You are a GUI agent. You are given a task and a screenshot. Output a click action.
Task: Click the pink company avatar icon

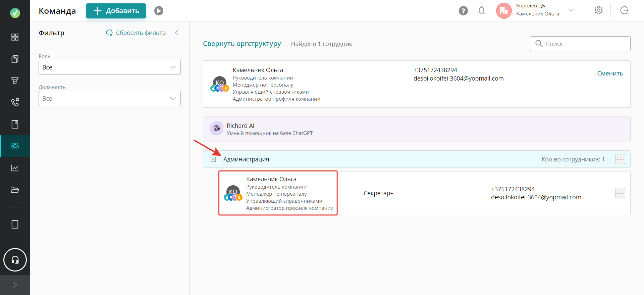pos(504,11)
